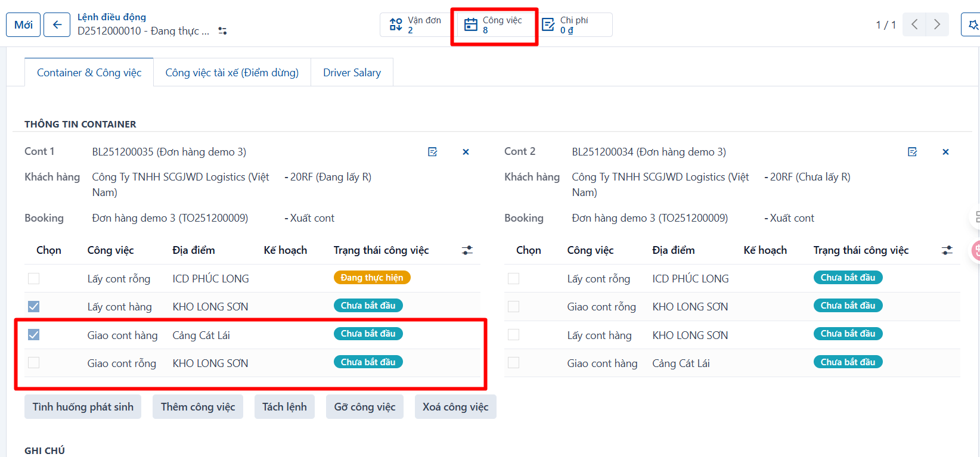Open BL251200035 container link

tap(169, 152)
